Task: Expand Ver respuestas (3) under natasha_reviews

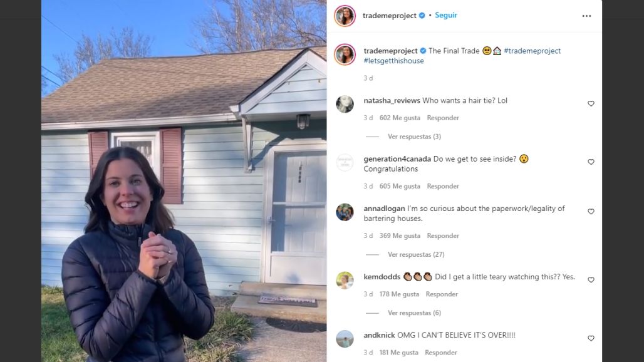Action: (414, 137)
